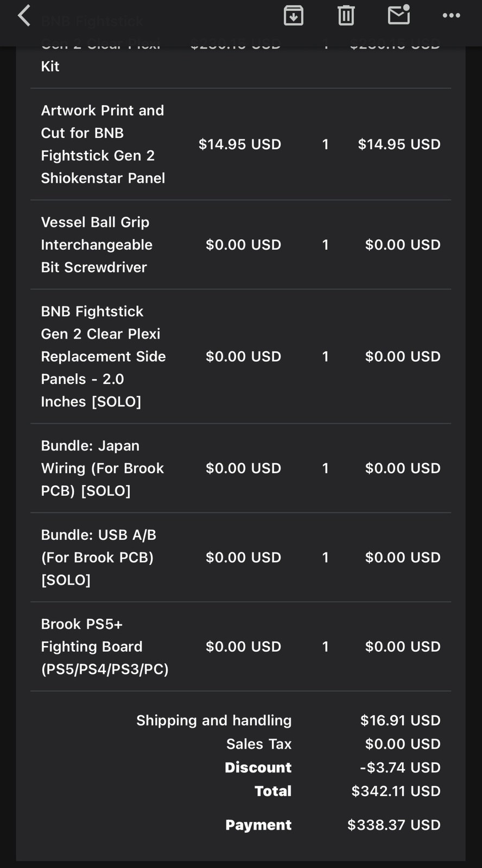Open the three-dot more options menu
Viewport: 482px width, 868px height.
tap(451, 16)
